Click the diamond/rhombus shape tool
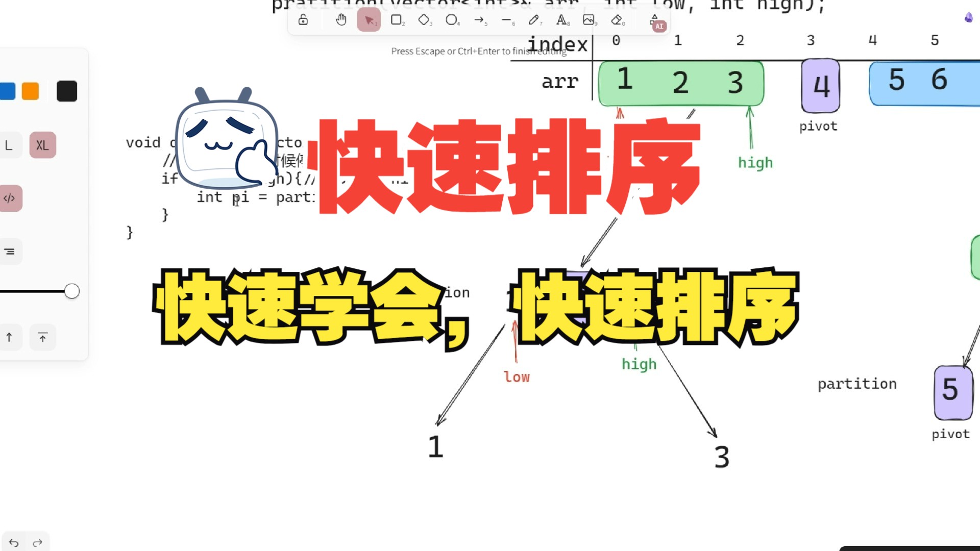Image resolution: width=980 pixels, height=551 pixels. point(424,19)
